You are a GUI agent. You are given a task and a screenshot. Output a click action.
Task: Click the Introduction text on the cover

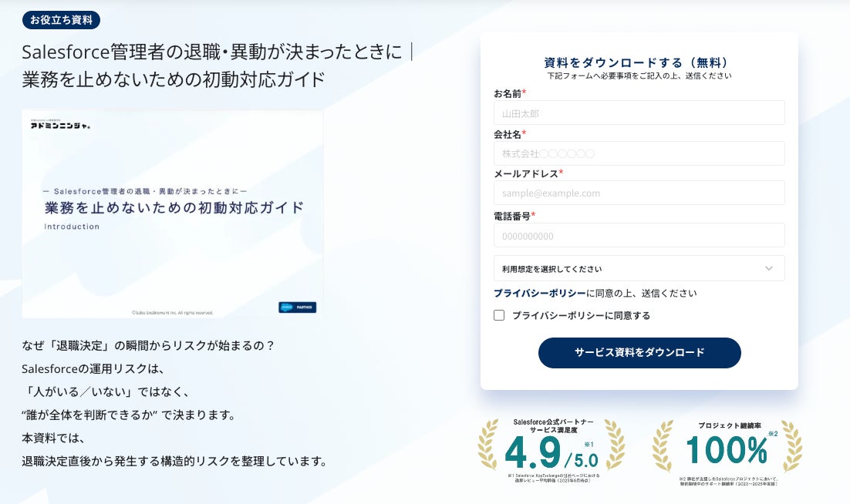(72, 227)
